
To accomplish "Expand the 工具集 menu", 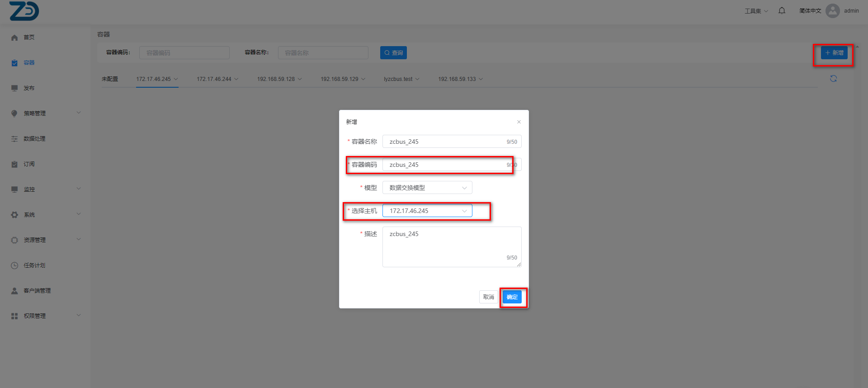I will pyautogui.click(x=756, y=11).
